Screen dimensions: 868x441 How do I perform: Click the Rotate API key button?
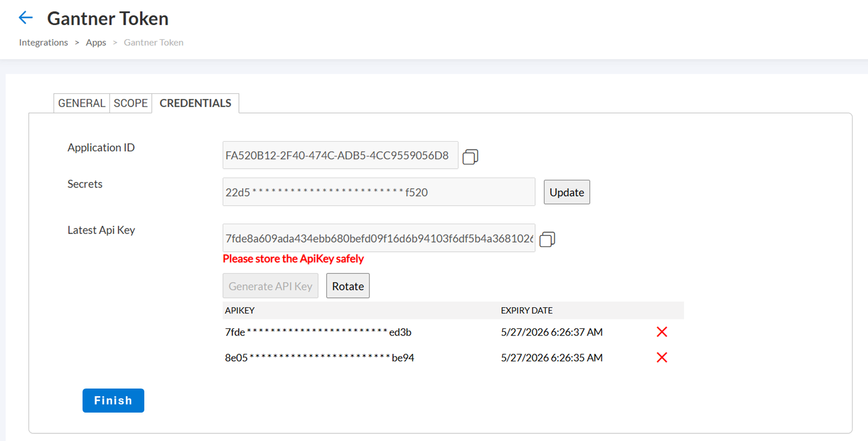tap(348, 286)
